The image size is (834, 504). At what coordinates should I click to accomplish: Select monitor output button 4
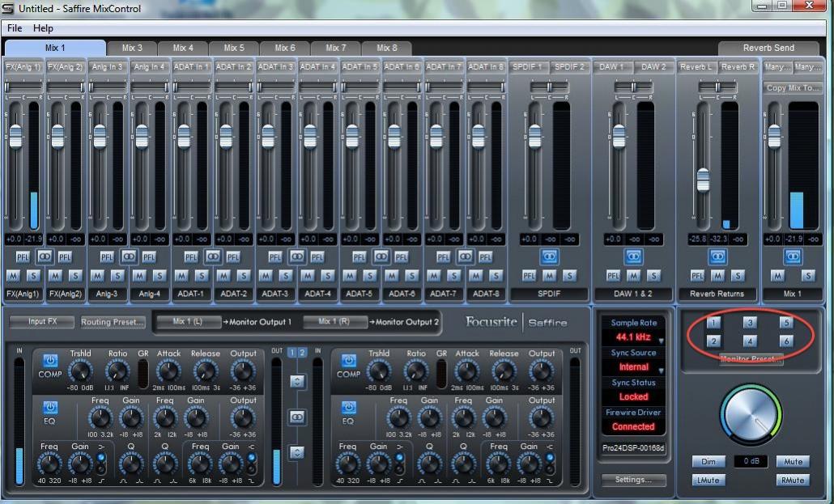[x=750, y=341]
